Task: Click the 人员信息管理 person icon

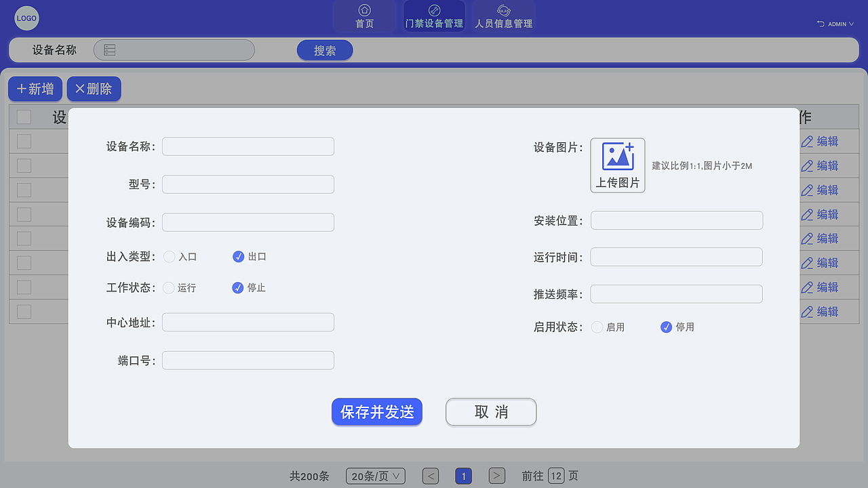Action: pyautogui.click(x=503, y=9)
